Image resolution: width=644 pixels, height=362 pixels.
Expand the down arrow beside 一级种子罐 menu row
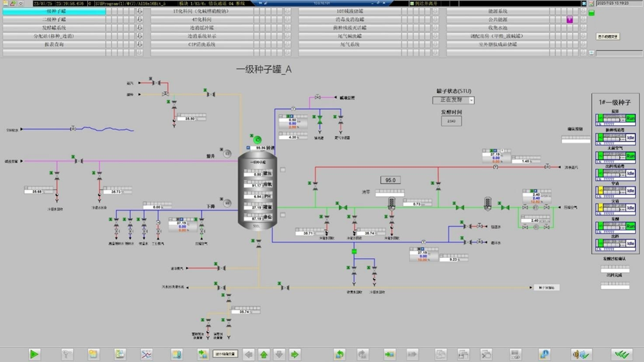pos(140,12)
